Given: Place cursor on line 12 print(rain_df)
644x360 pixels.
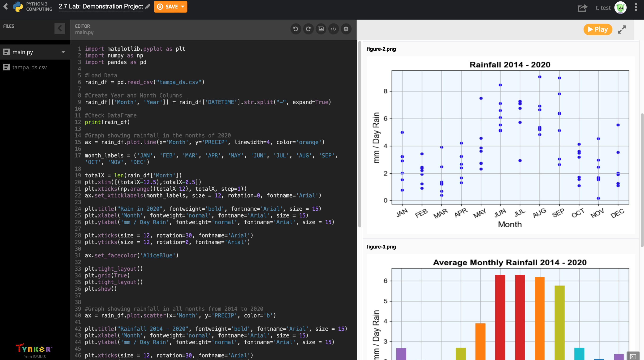Looking at the screenshot, I should pyautogui.click(x=107, y=122).
